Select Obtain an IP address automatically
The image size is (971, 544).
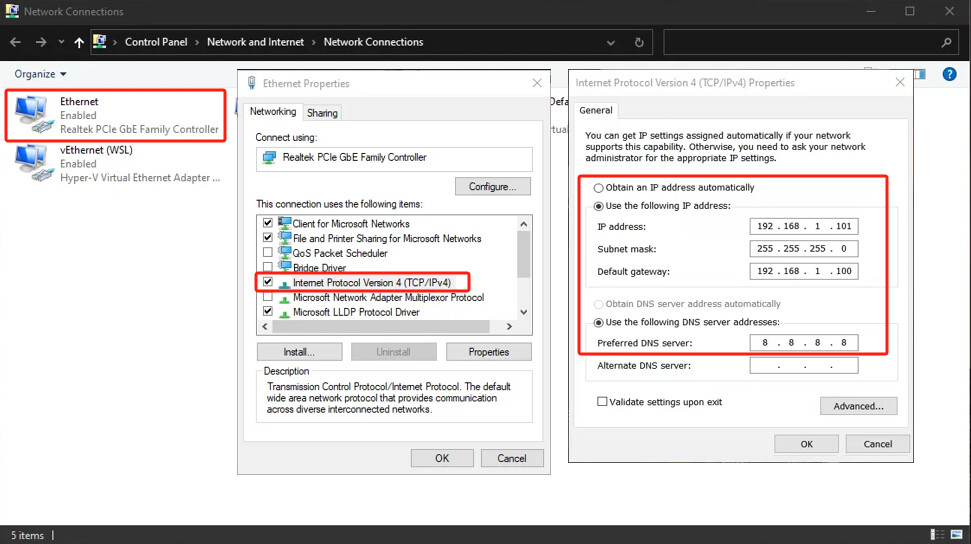pyautogui.click(x=599, y=188)
